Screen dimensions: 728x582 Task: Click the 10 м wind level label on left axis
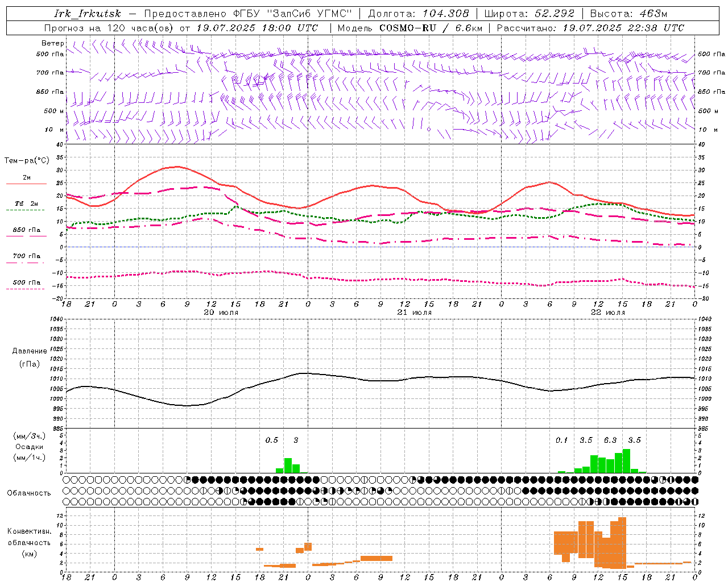coord(53,130)
